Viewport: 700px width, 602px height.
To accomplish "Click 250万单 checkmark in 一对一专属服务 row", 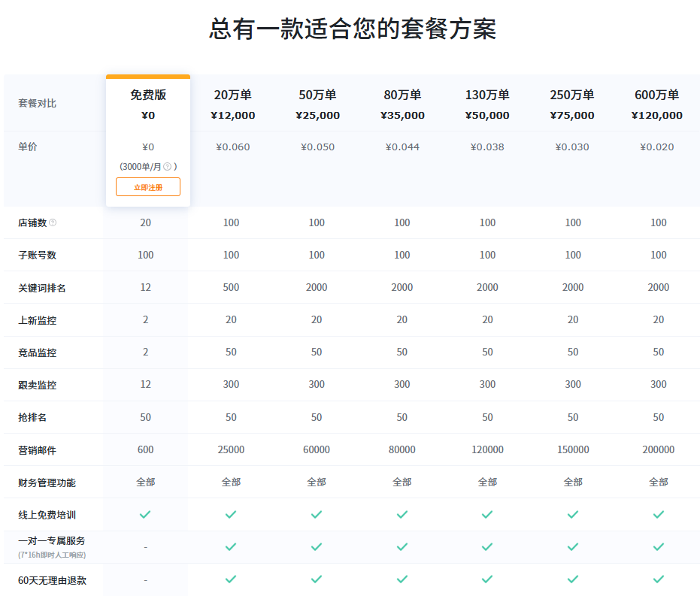I will [573, 546].
